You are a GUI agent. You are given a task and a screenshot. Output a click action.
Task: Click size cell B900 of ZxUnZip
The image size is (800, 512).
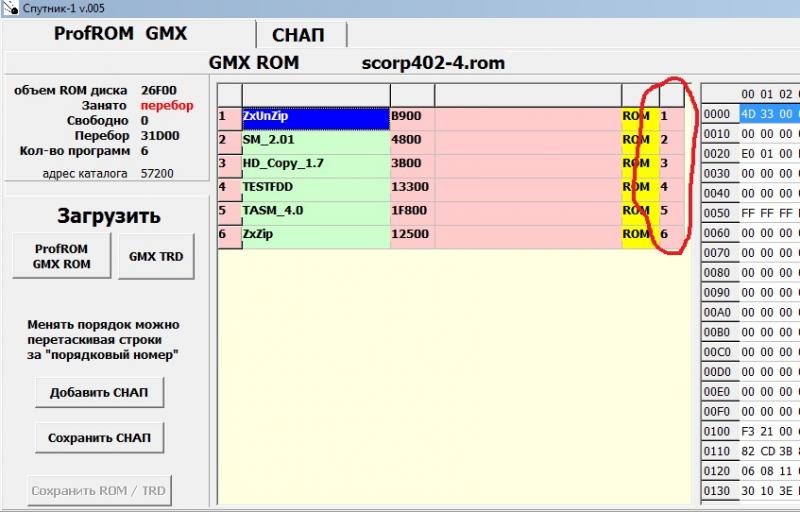coord(411,117)
